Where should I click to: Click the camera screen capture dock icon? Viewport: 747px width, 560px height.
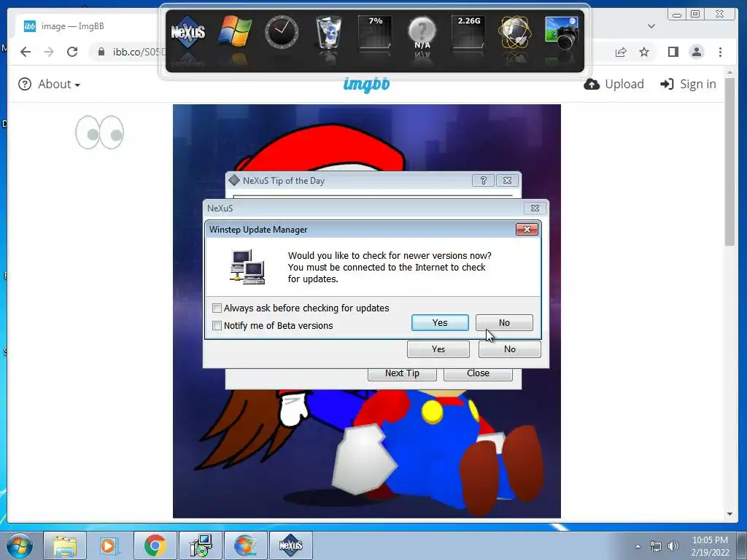(x=562, y=32)
